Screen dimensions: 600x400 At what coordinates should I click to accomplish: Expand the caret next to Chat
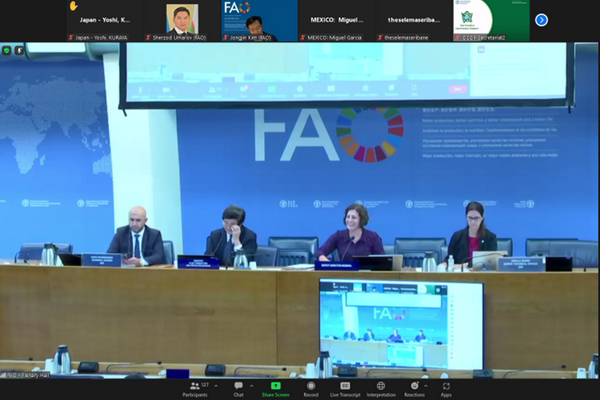251,385
